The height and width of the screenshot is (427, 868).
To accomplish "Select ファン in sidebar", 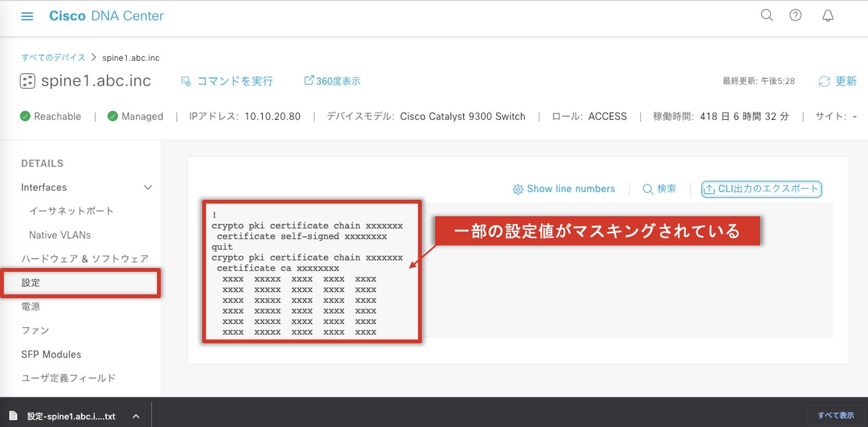I will click(x=35, y=330).
